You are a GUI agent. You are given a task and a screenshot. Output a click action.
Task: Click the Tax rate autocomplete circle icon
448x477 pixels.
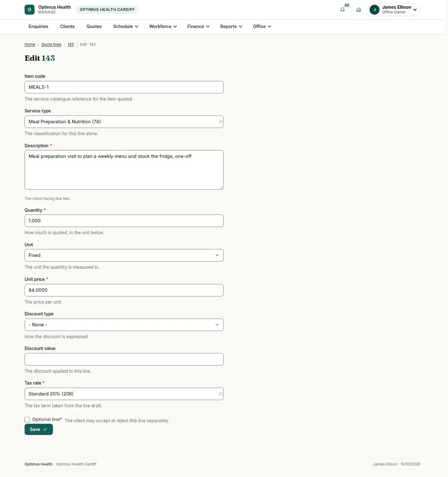tap(221, 394)
